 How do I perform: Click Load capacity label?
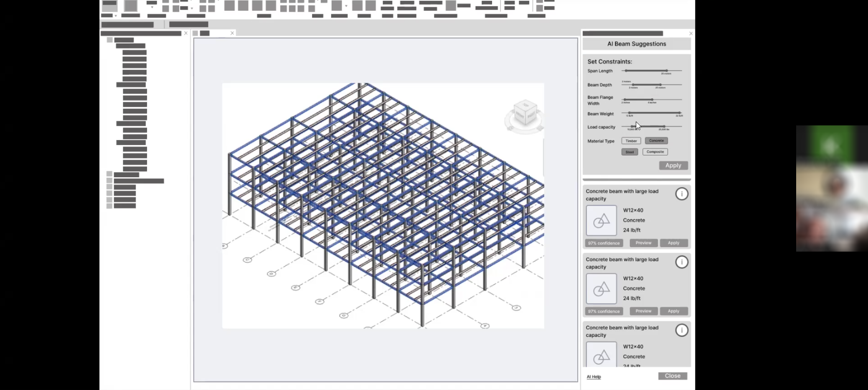(x=601, y=127)
